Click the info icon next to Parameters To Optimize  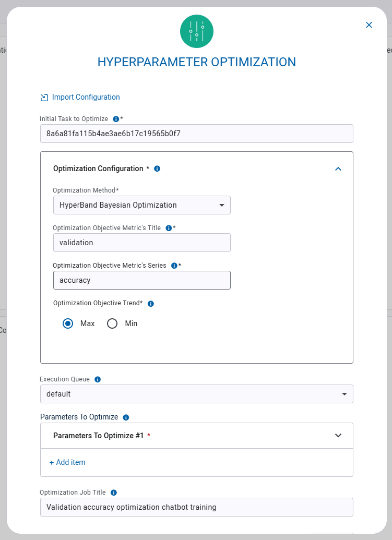tap(125, 417)
